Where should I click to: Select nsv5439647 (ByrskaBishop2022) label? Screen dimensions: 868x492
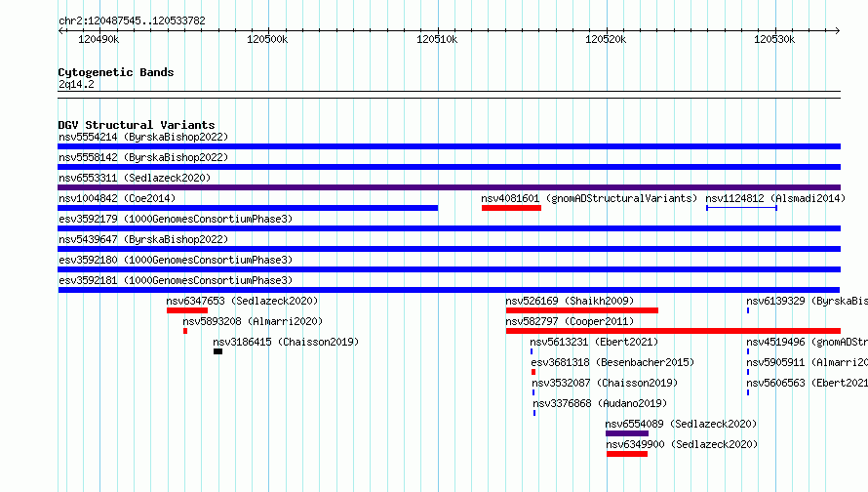(143, 239)
